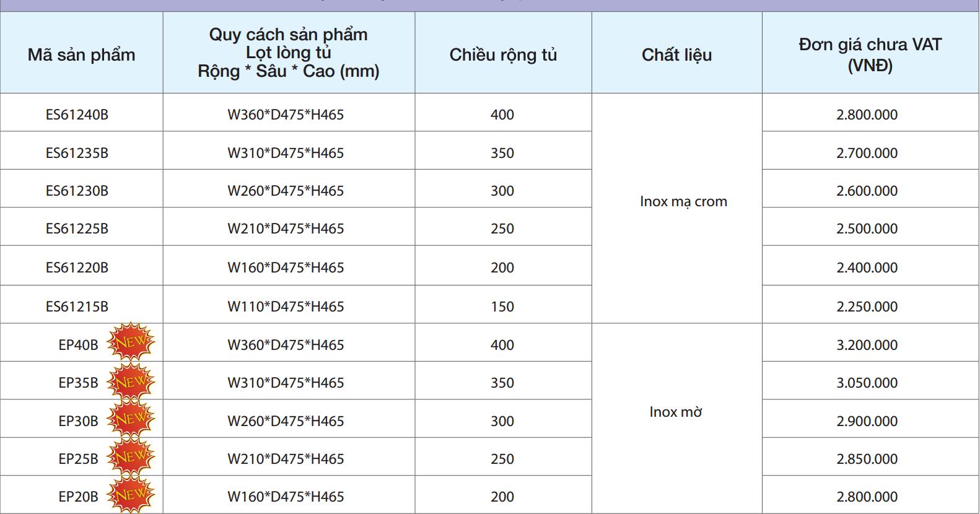Click the NEW badge beside EP35B
Screen dimensions: 980x514
131,381
